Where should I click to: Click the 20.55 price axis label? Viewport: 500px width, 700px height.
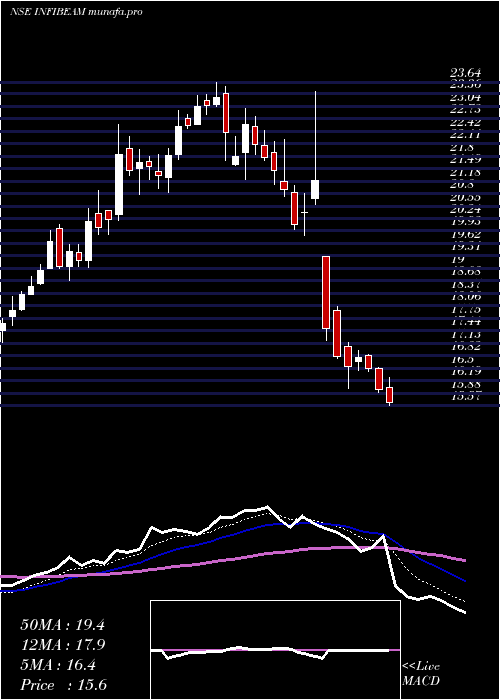coord(465,198)
